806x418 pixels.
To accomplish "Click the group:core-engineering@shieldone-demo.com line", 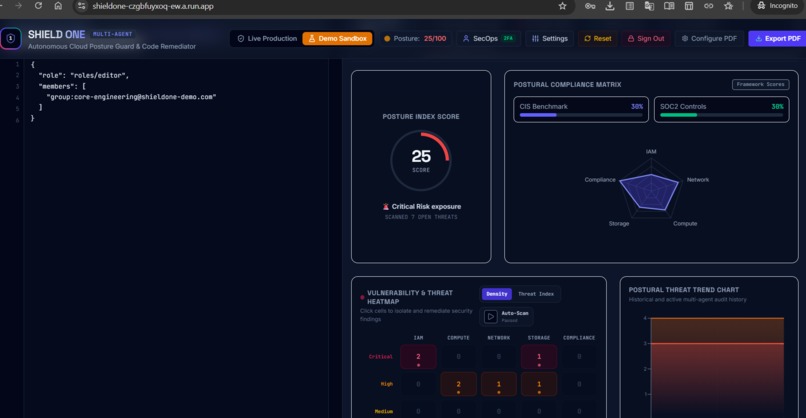I will tap(131, 97).
